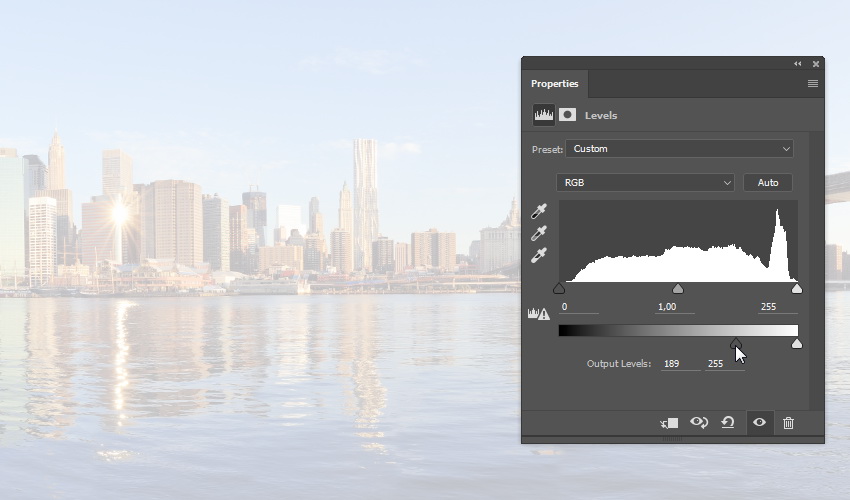Click the Levels adjustment histogram icon
The width and height of the screenshot is (850, 500).
click(544, 115)
